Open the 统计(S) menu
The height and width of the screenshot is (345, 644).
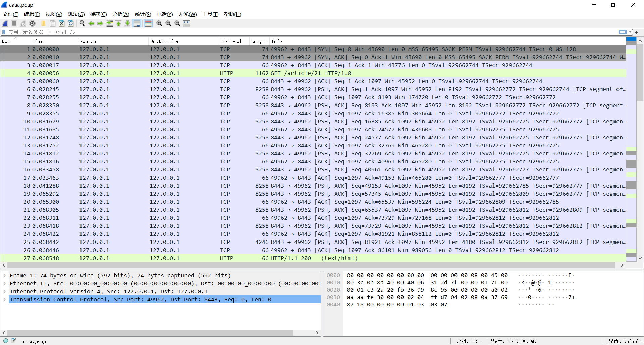(143, 14)
